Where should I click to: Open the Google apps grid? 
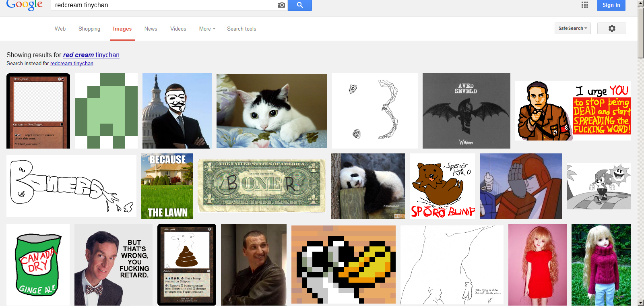(585, 5)
